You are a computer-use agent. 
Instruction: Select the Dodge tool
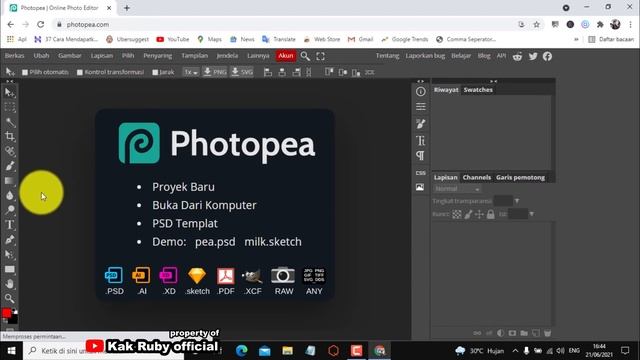coord(9,210)
